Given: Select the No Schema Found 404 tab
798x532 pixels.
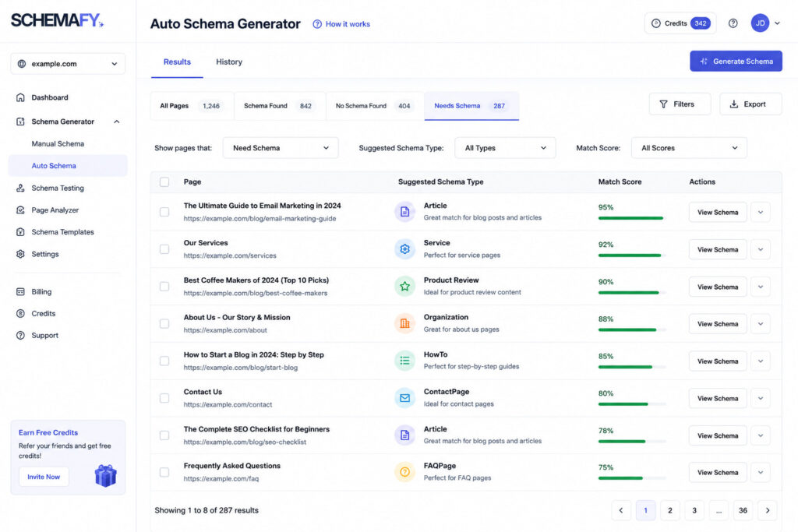Looking at the screenshot, I should click(x=375, y=106).
